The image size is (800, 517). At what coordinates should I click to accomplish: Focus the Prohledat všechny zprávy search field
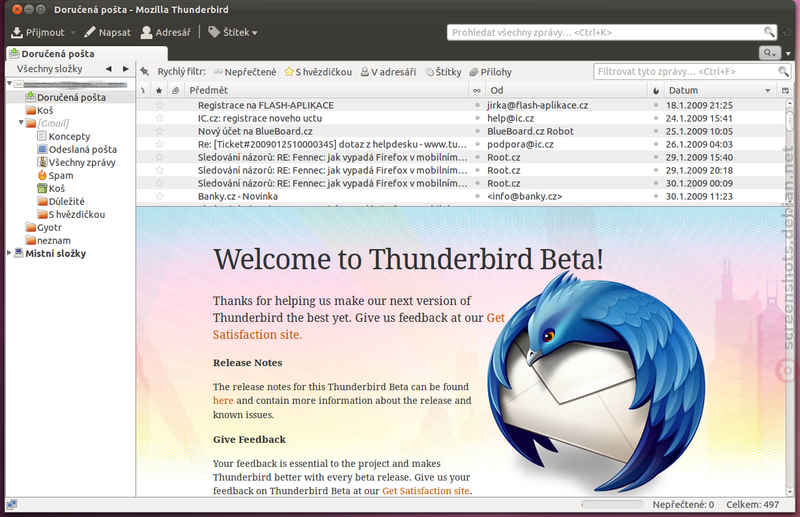[x=612, y=32]
